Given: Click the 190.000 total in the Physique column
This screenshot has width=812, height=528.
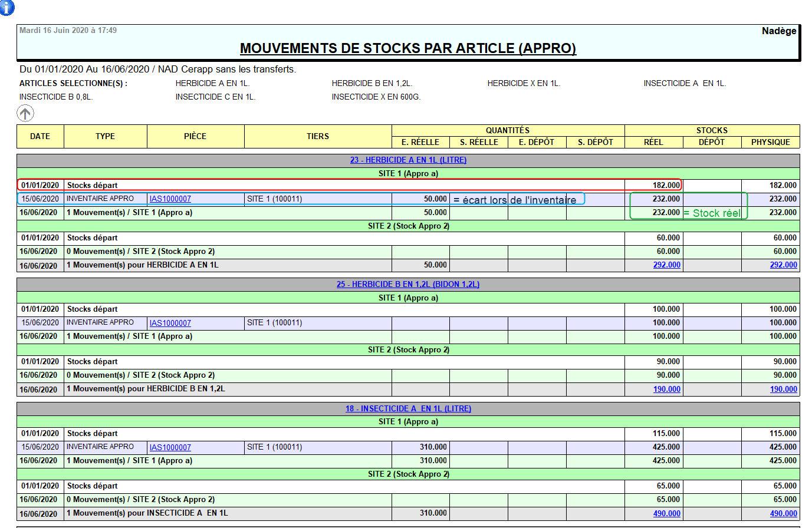Looking at the screenshot, I should point(783,390).
